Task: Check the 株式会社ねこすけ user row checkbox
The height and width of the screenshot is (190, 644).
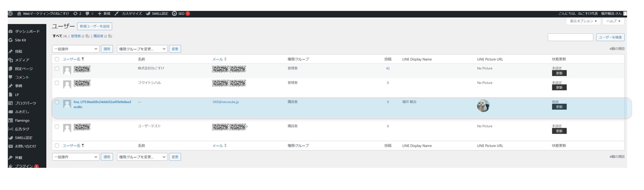Action: [57, 69]
